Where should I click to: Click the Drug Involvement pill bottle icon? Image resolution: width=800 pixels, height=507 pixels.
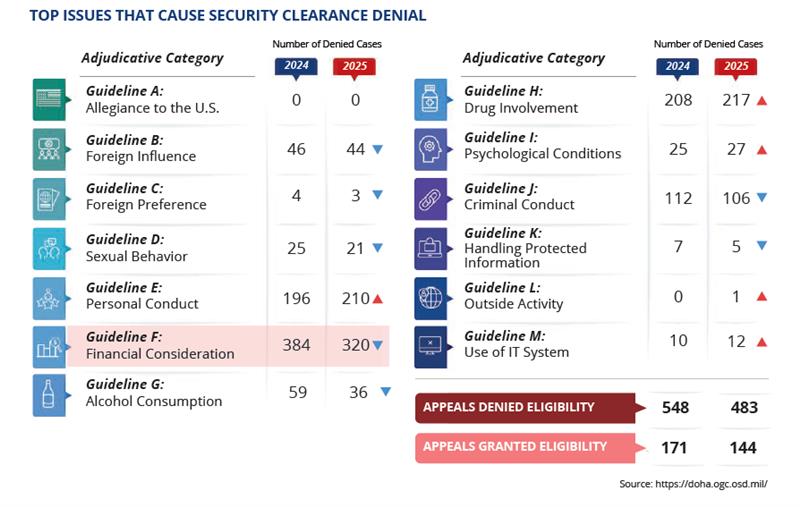pyautogui.click(x=430, y=100)
